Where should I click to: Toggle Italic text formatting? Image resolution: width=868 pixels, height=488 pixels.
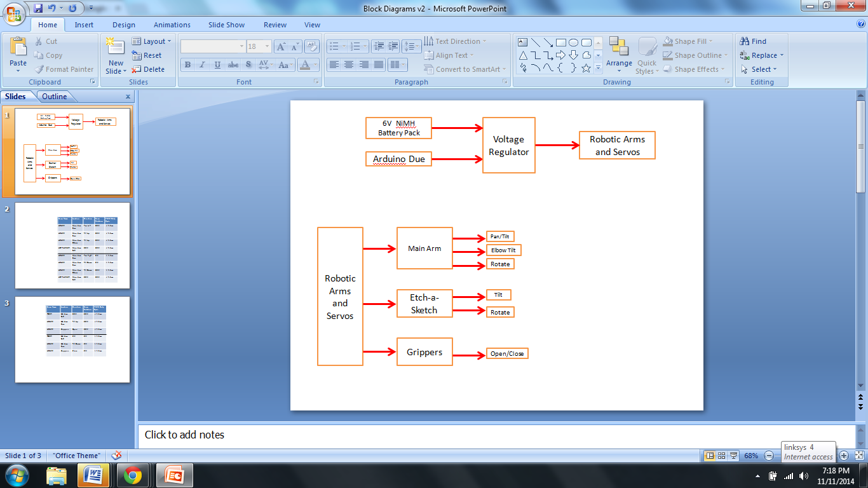coord(202,65)
